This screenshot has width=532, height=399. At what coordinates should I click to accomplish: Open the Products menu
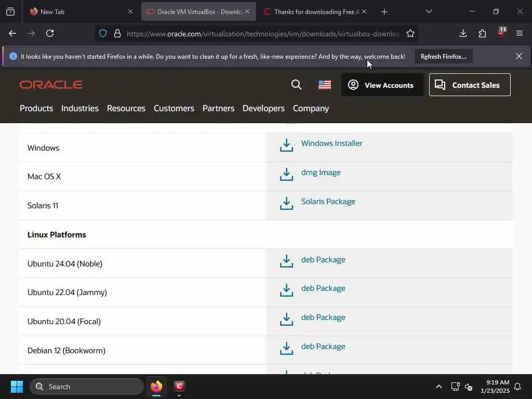36,108
